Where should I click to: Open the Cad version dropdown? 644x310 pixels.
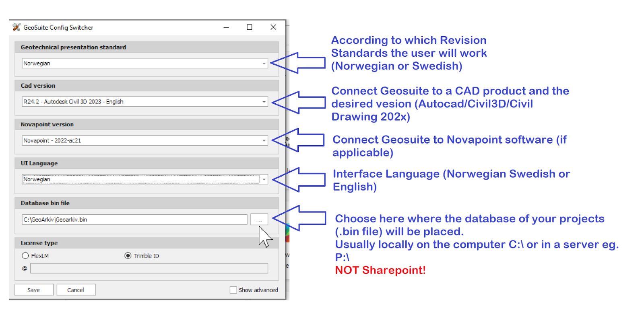point(145,102)
